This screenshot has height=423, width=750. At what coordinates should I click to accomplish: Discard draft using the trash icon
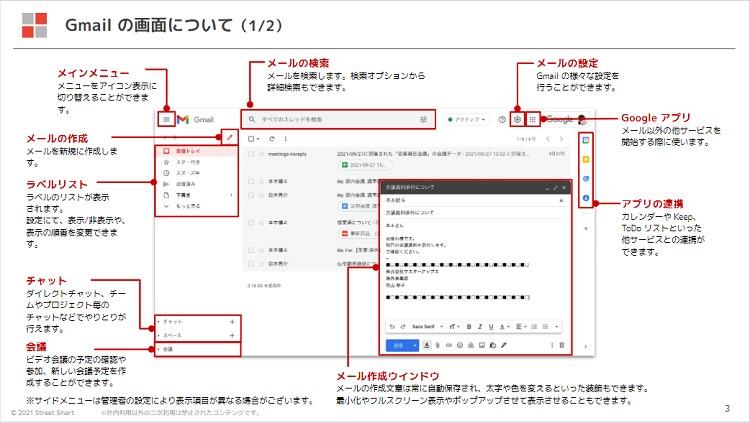[x=561, y=345]
